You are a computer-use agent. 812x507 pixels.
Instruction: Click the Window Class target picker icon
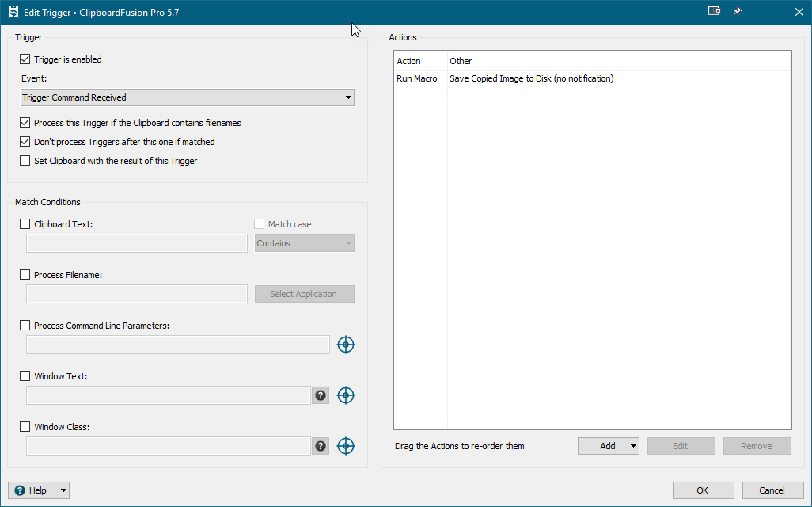[x=346, y=446]
